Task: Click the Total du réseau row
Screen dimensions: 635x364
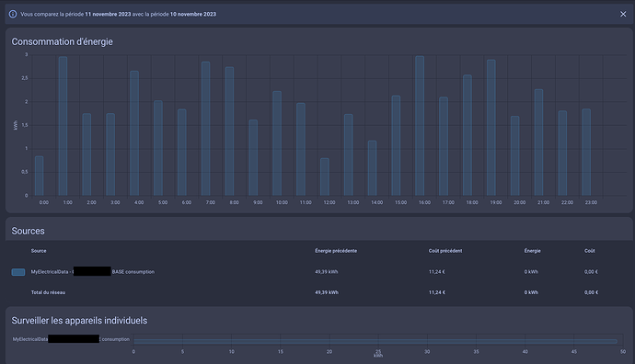Action: 317,292
